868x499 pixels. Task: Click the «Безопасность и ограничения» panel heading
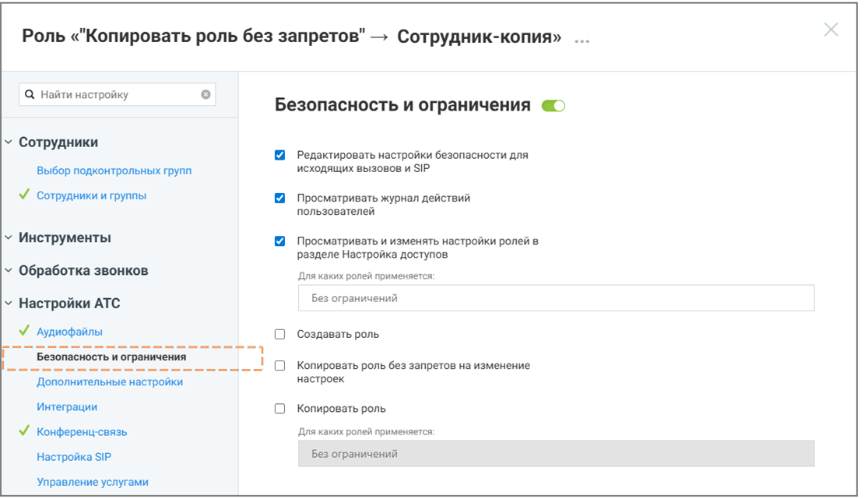tap(402, 105)
